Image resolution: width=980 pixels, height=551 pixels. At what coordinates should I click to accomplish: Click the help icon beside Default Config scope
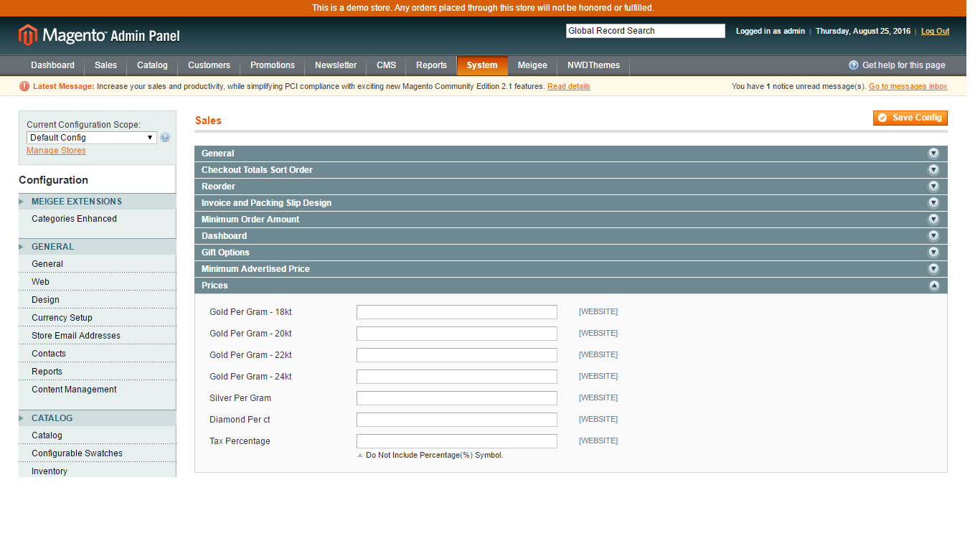click(164, 137)
